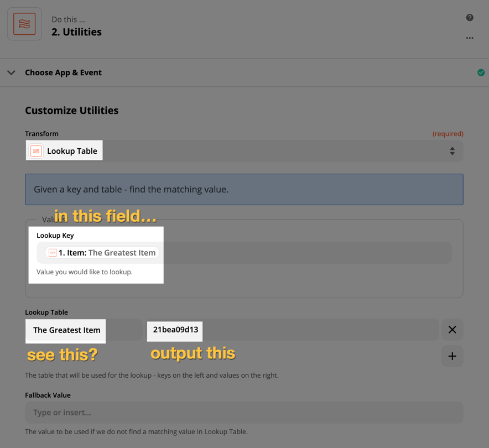Open the help question mark icon

point(470,18)
